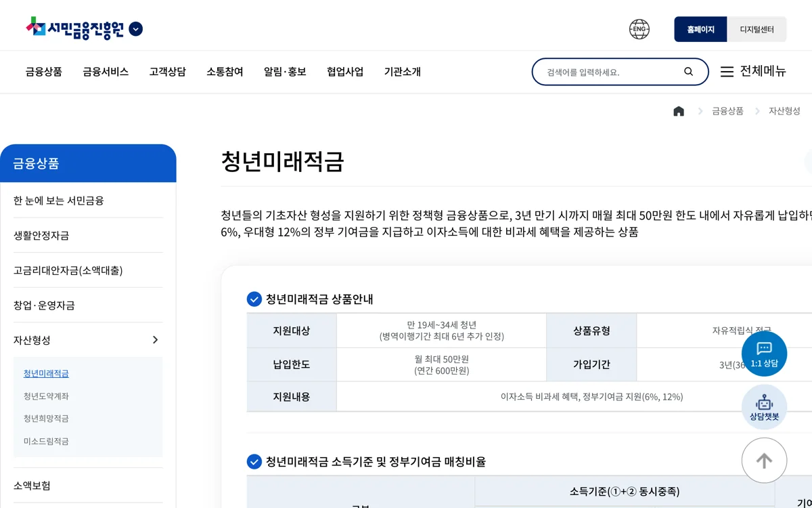
Task: Open 전체메뉴 hamburger icon
Action: 727,72
